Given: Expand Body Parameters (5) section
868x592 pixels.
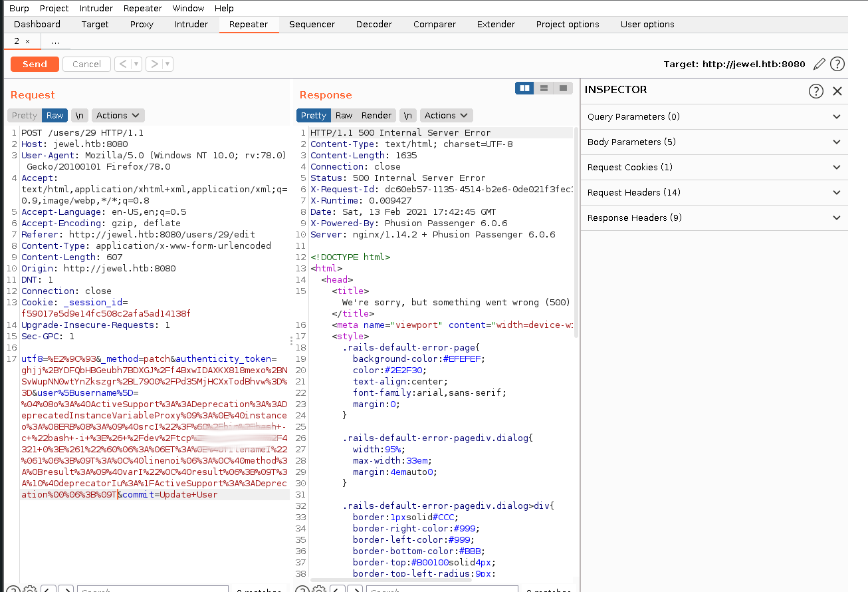Looking at the screenshot, I should (714, 142).
